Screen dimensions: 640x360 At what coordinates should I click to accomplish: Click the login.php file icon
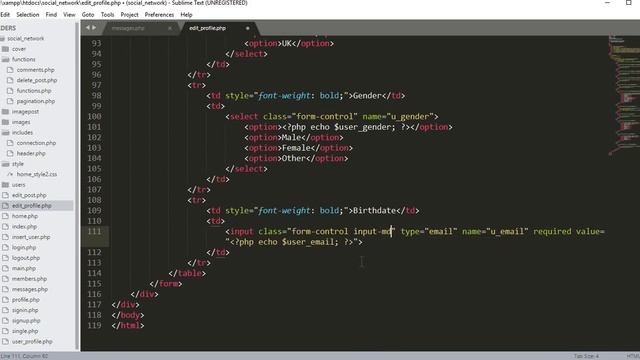(x=5, y=247)
